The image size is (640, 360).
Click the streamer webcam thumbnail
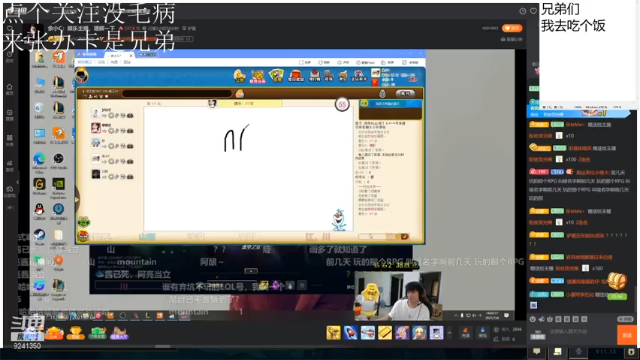point(398,295)
